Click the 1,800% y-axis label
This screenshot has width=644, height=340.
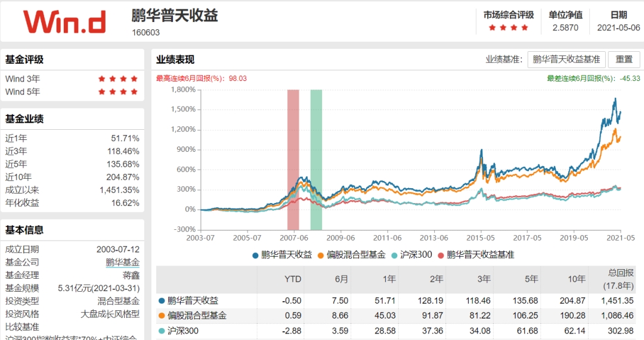point(183,90)
